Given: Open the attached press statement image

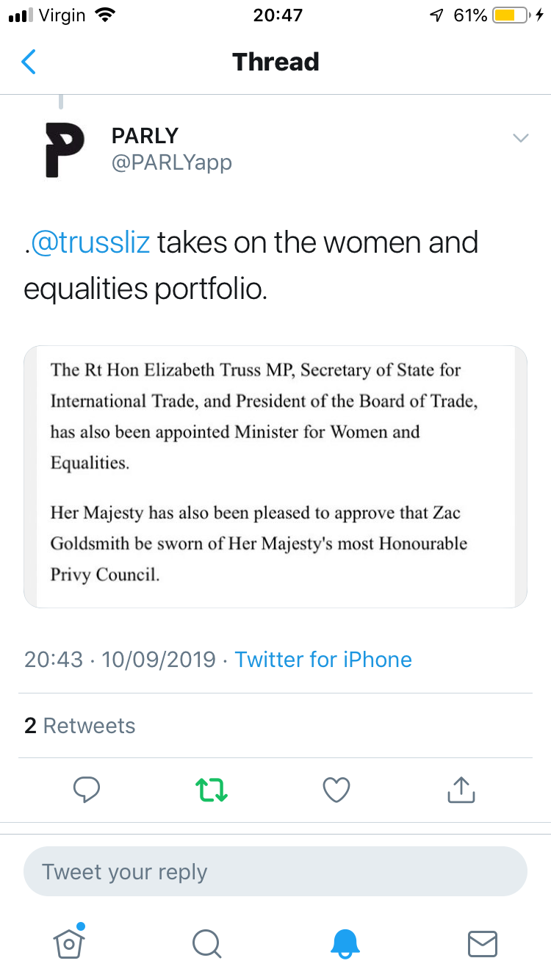Looking at the screenshot, I should point(275,477).
